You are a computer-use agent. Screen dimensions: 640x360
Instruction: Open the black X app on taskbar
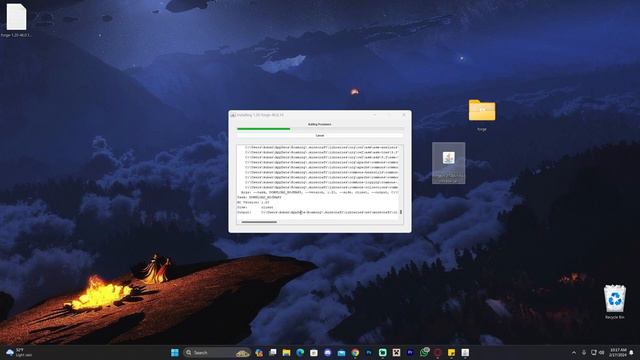(396, 352)
